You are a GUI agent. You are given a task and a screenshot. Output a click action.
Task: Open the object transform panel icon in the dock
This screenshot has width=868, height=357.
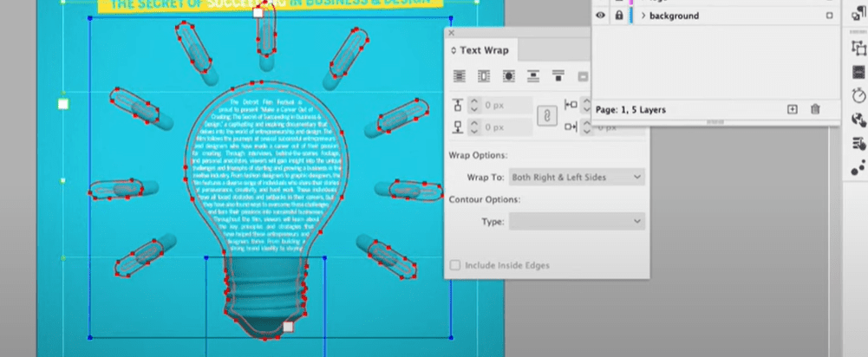858,49
